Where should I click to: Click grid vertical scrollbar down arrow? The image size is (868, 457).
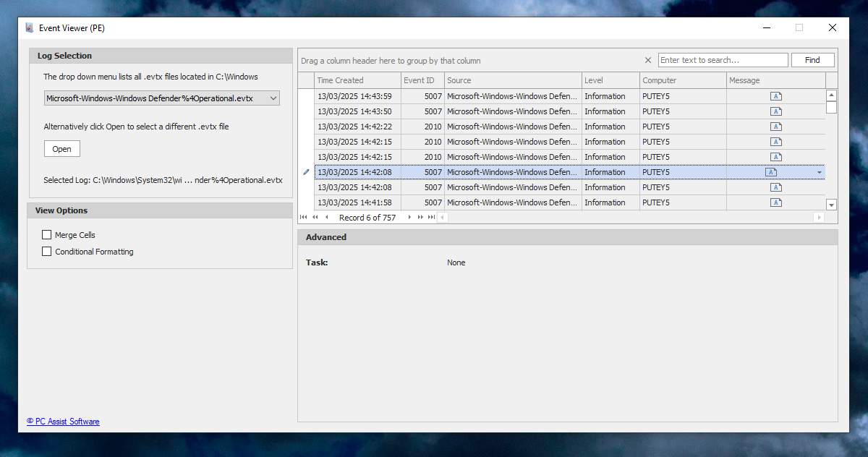click(832, 205)
